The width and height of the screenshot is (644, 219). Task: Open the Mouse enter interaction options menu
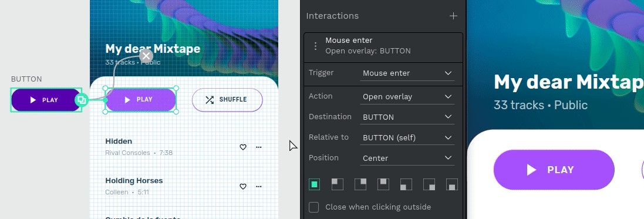tap(315, 46)
